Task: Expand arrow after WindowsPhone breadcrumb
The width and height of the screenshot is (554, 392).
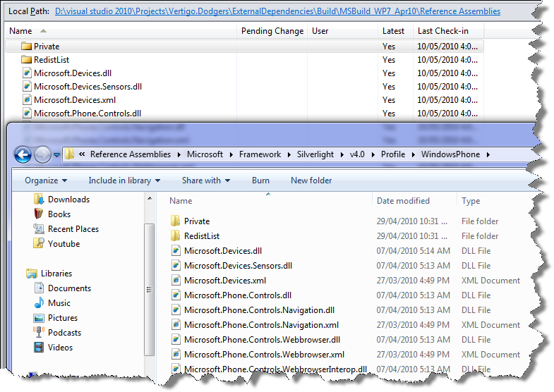Action: pyautogui.click(x=488, y=154)
